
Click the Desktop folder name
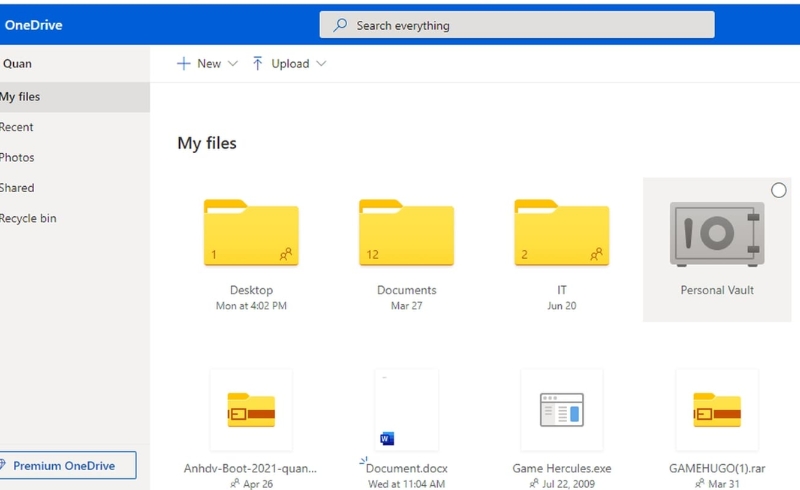tap(251, 290)
